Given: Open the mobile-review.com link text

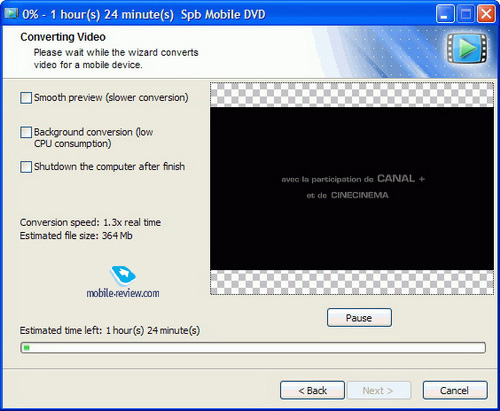Looking at the screenshot, I should (123, 293).
